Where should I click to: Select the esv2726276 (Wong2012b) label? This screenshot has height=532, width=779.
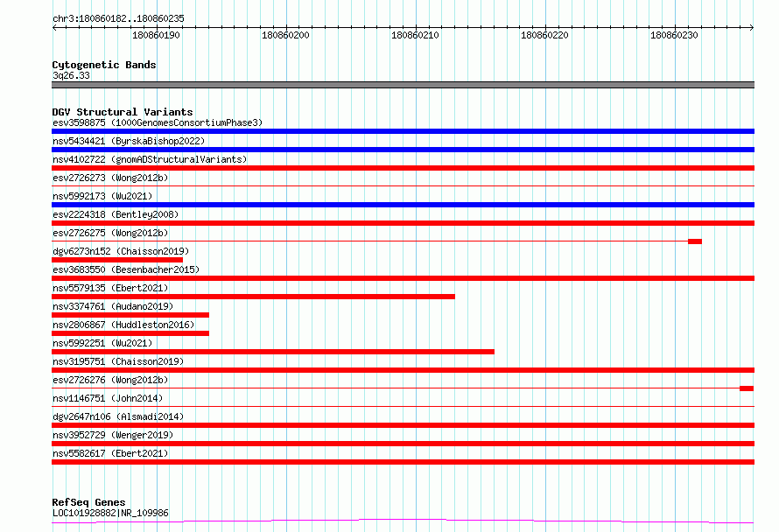[110, 380]
